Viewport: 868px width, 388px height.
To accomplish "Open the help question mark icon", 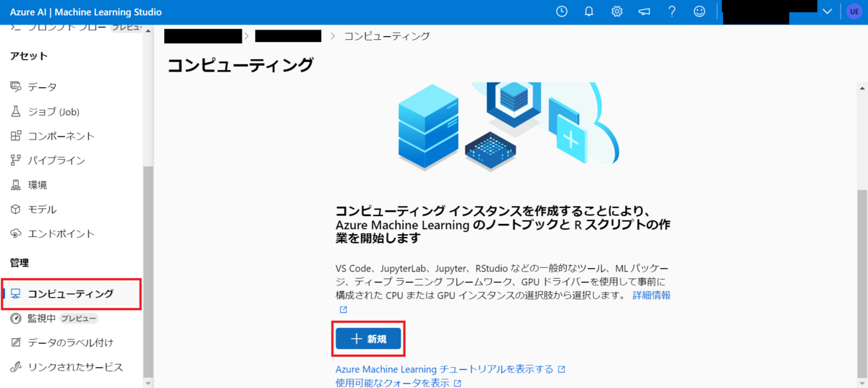I will tap(672, 12).
